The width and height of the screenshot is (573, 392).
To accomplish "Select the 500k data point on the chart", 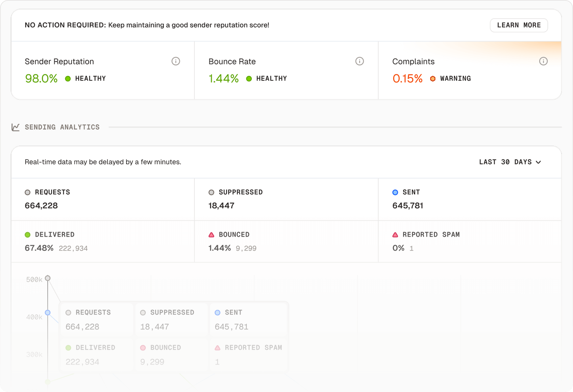I will [47, 278].
